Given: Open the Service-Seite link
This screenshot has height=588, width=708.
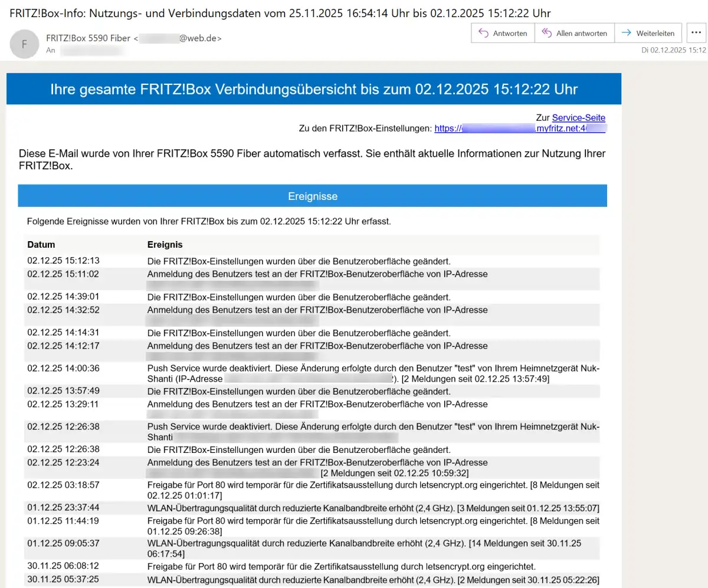Looking at the screenshot, I should (578, 118).
